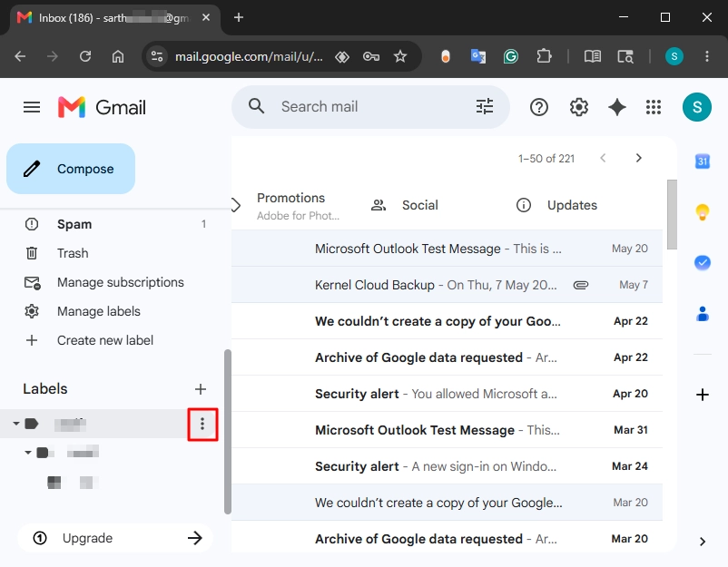The image size is (728, 567).
Task: Open browser three-dot menu
Action: 706,56
